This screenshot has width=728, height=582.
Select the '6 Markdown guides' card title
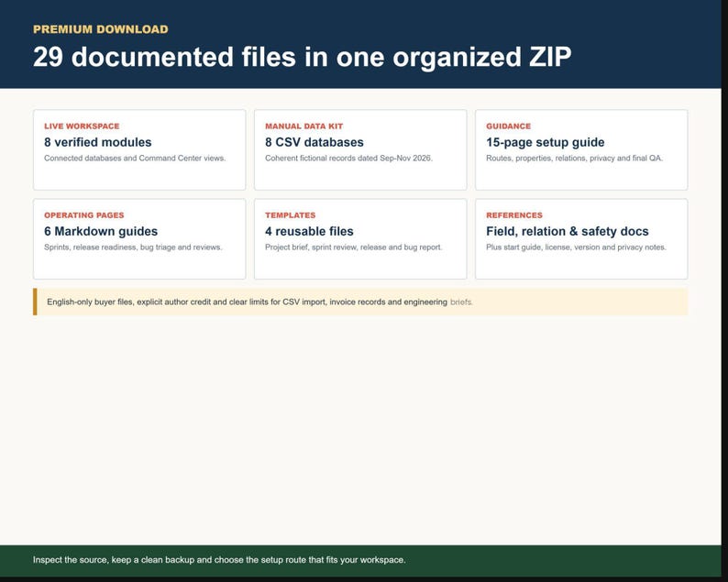(101, 232)
